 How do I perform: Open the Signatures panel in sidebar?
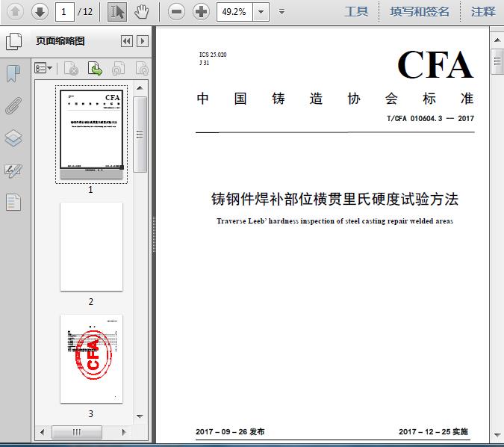pos(13,170)
